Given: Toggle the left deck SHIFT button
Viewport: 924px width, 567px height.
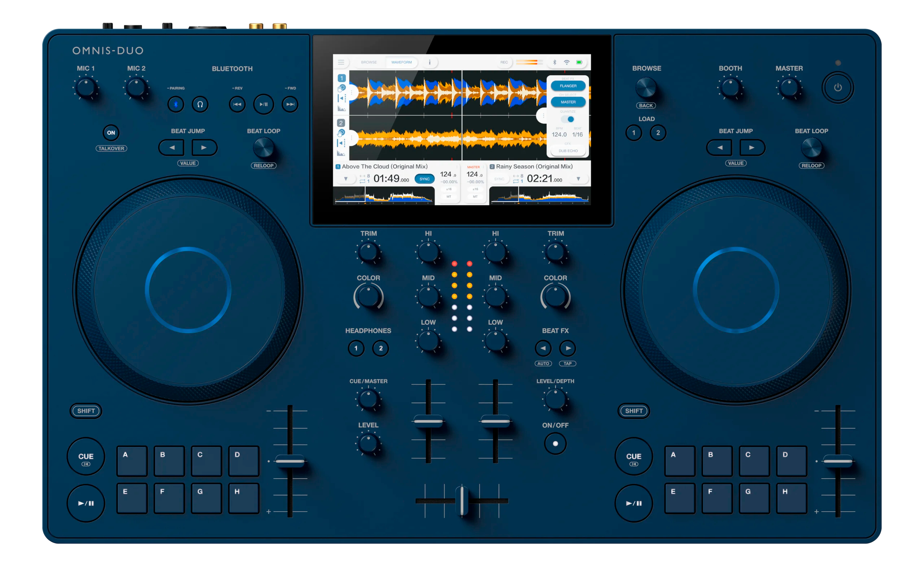Looking at the screenshot, I should pyautogui.click(x=86, y=410).
